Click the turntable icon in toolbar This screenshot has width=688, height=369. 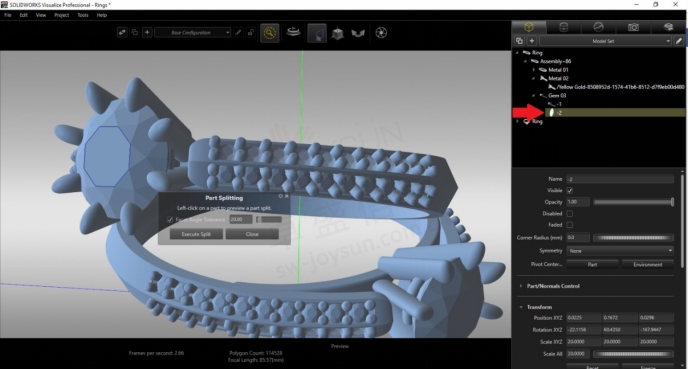tap(293, 32)
